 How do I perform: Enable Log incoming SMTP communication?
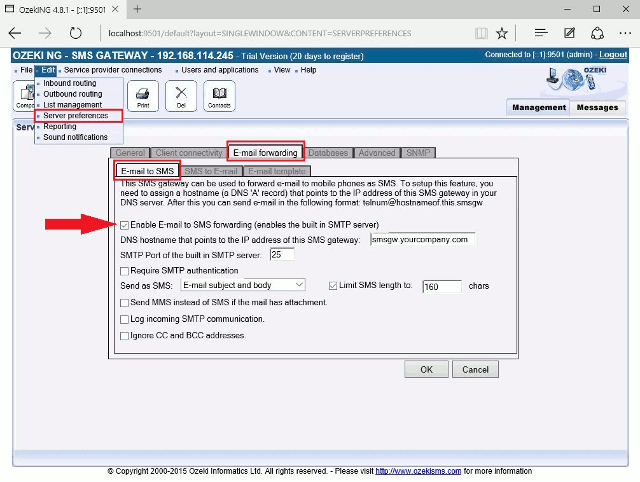124,319
